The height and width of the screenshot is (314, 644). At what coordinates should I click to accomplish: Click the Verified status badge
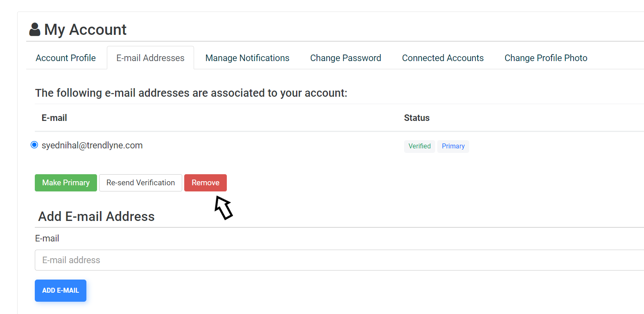pos(420,146)
